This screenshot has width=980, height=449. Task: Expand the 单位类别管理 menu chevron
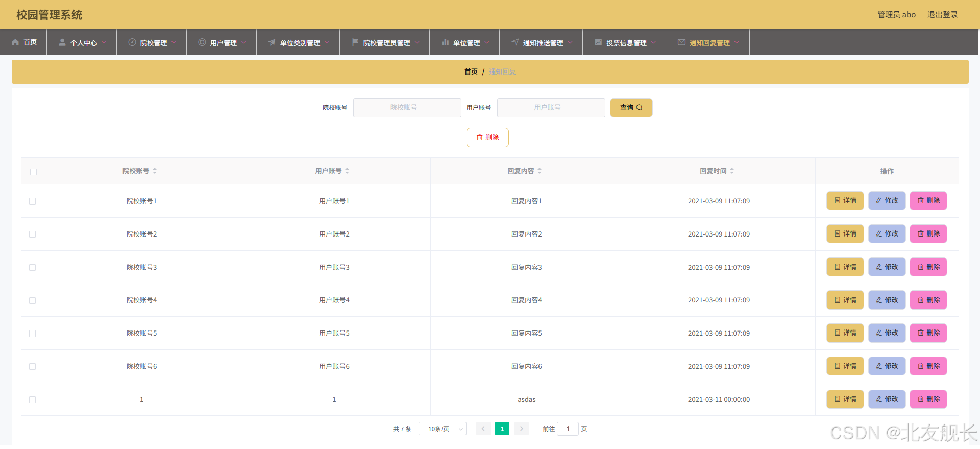coord(327,43)
